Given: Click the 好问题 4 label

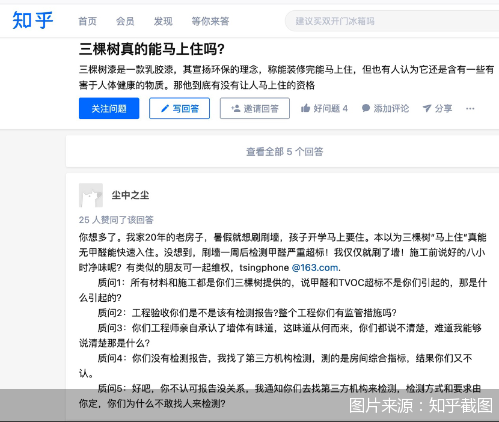Looking at the screenshot, I should (x=330, y=108).
